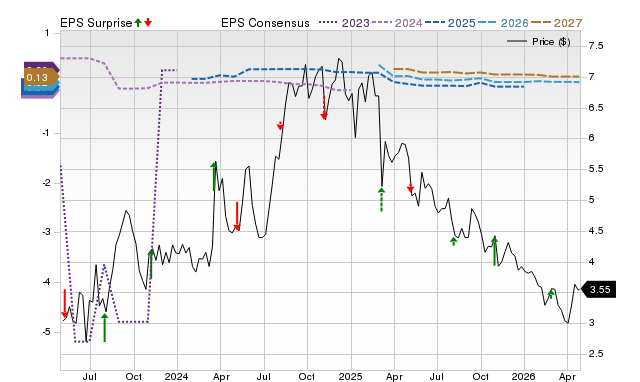
Task: Select the red surprise arrow at the chart start
Action: tap(64, 303)
